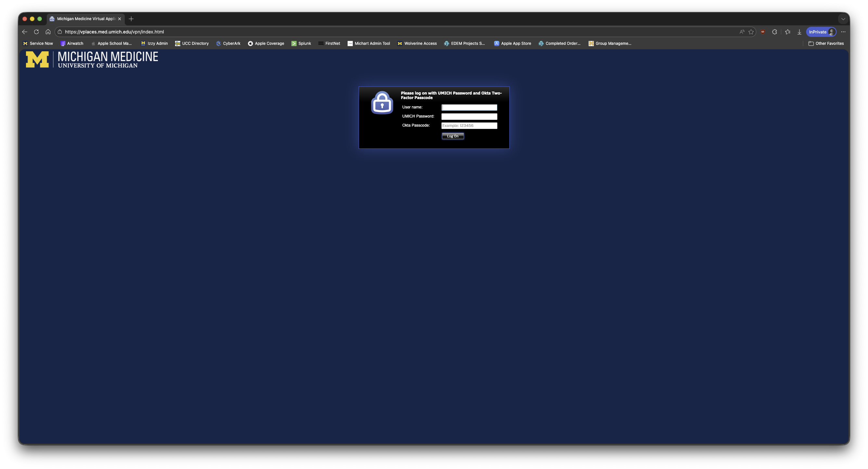This screenshot has width=868, height=469.
Task: Open the EDEM Projects bookmark
Action: (465, 44)
